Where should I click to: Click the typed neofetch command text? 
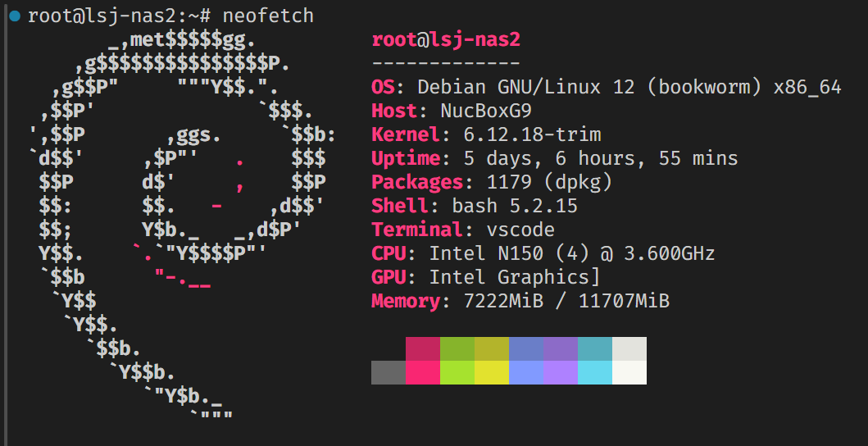tap(269, 16)
